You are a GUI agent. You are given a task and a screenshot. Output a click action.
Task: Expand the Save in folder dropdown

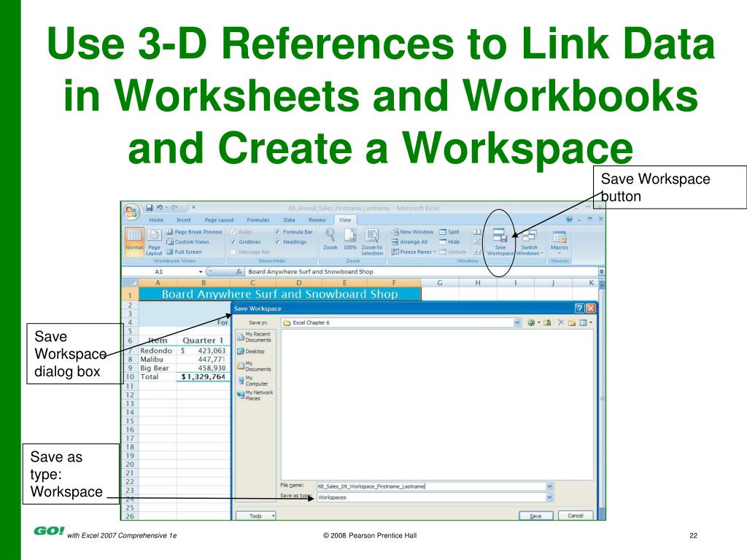[517, 323]
